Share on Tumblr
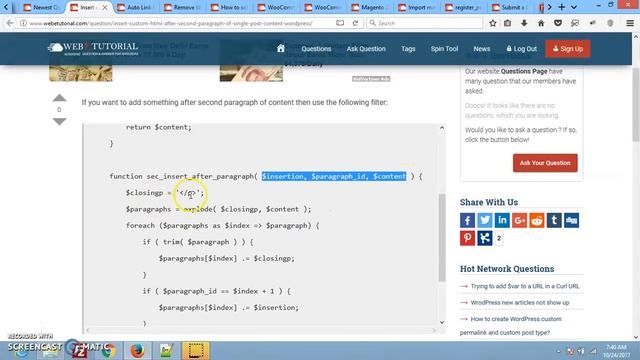The height and width of the screenshot is (360, 640). 554,220
